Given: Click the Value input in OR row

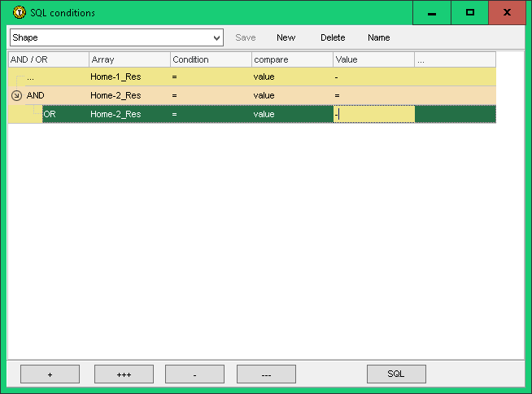Looking at the screenshot, I should click(x=373, y=115).
